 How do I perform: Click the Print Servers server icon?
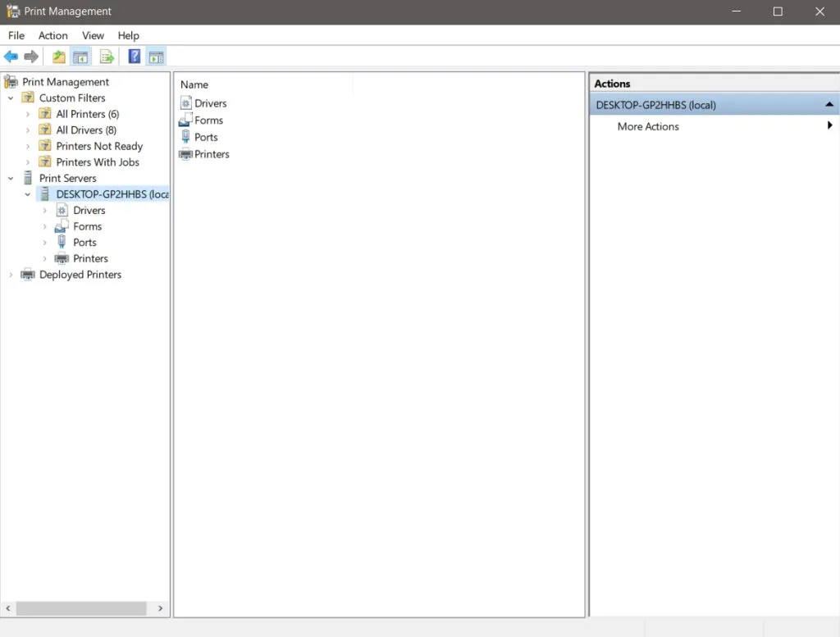point(28,178)
